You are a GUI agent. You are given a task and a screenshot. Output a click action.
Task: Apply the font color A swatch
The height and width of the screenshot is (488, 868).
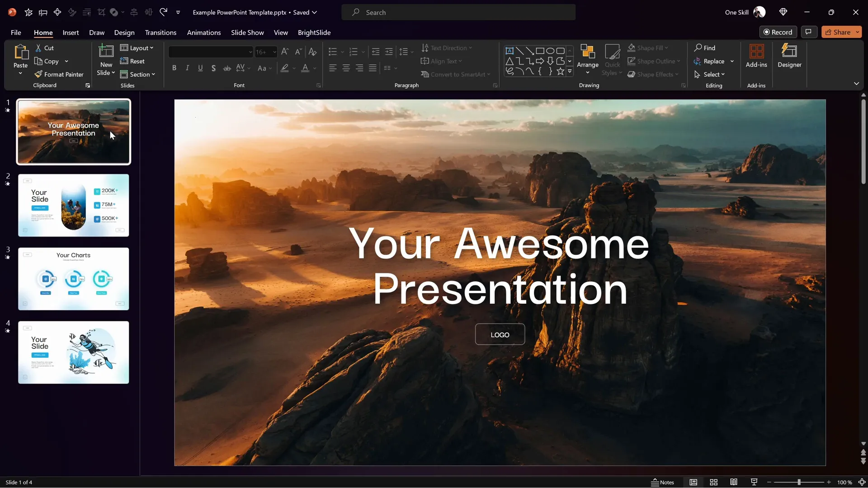305,68
